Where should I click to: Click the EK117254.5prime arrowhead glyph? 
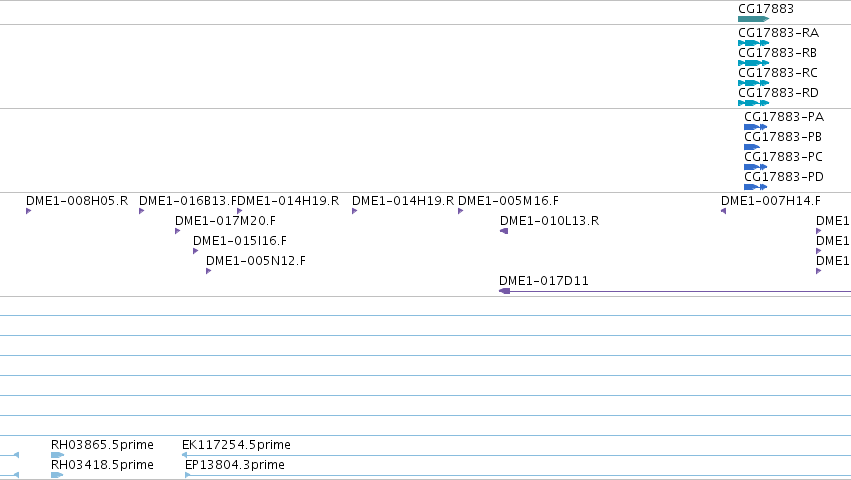[185, 455]
